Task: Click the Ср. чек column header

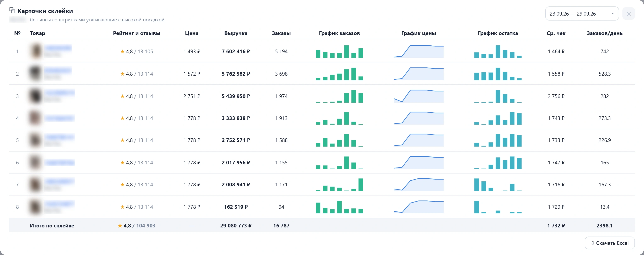Action: tap(556, 33)
